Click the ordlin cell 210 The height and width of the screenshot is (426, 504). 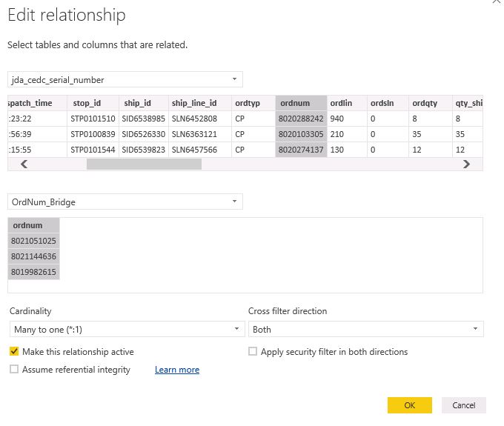point(347,134)
